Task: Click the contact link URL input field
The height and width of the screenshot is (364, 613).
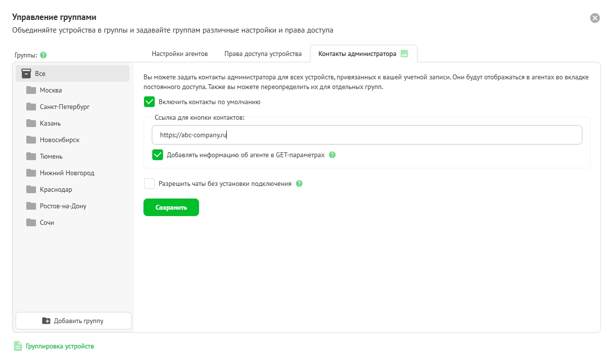Action: tap(367, 135)
